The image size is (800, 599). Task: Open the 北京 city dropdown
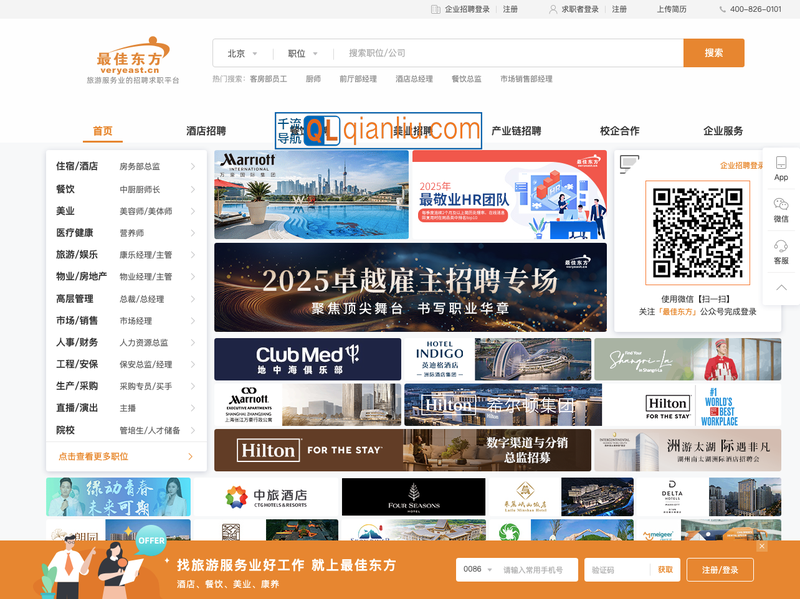(242, 53)
